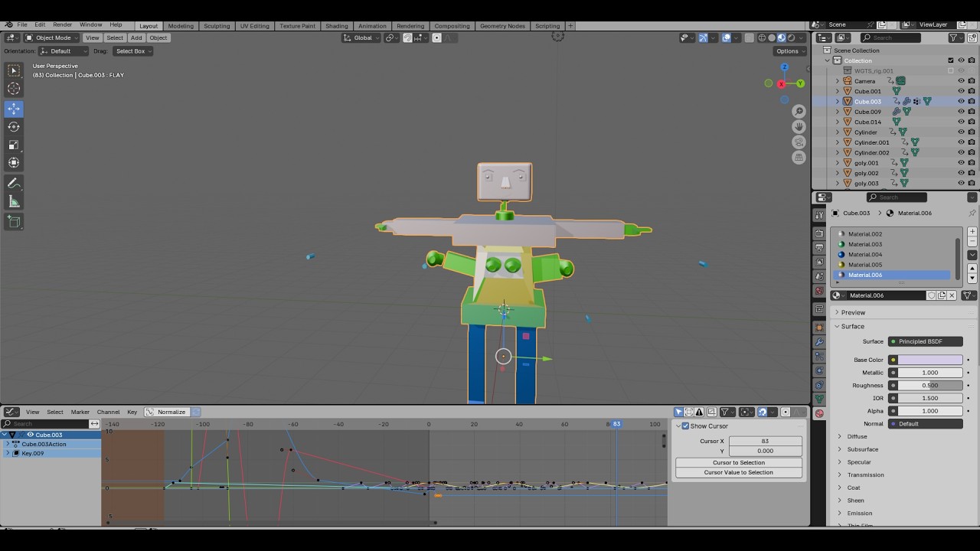The image size is (980, 551).
Task: Open the Object properties tab icon
Action: coord(819,327)
